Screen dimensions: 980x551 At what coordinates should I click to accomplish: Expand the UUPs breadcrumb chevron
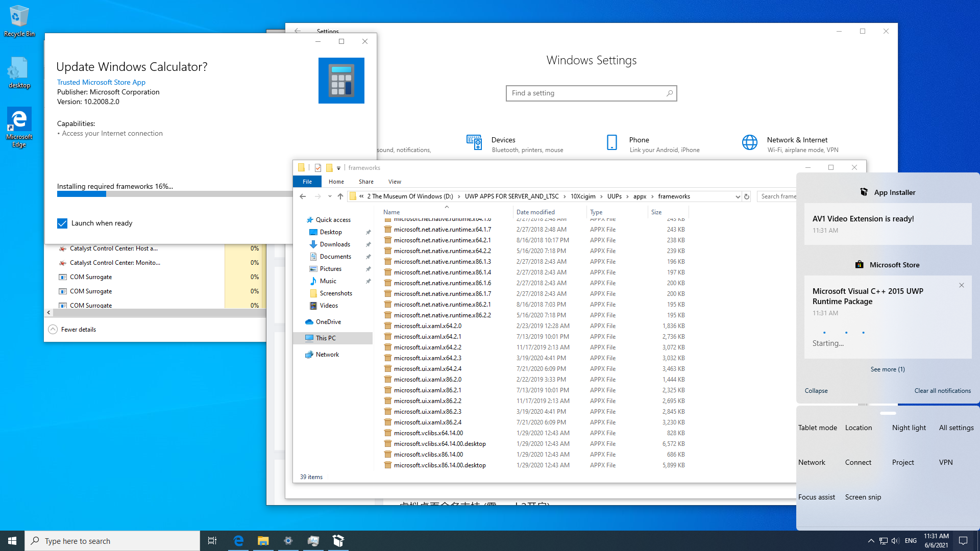627,196
